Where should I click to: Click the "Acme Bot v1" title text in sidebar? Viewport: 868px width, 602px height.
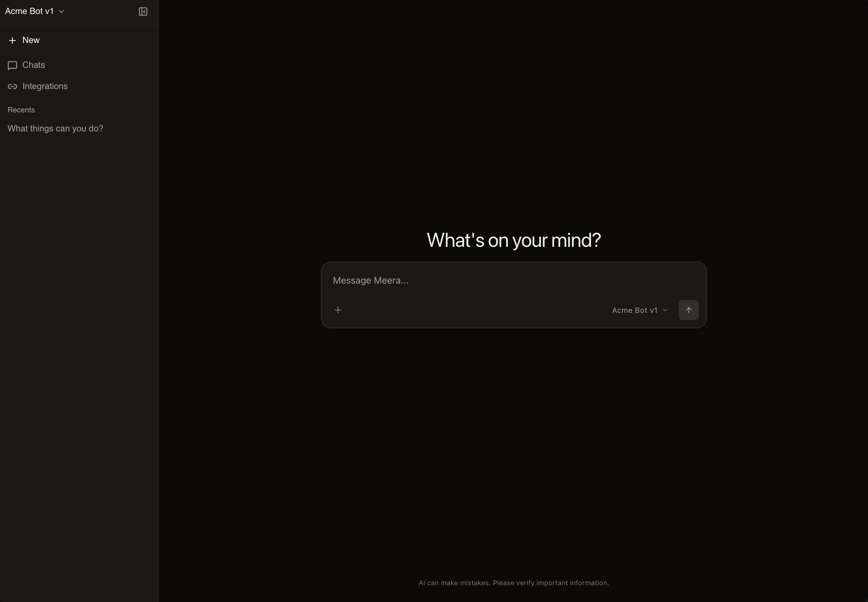(x=29, y=11)
